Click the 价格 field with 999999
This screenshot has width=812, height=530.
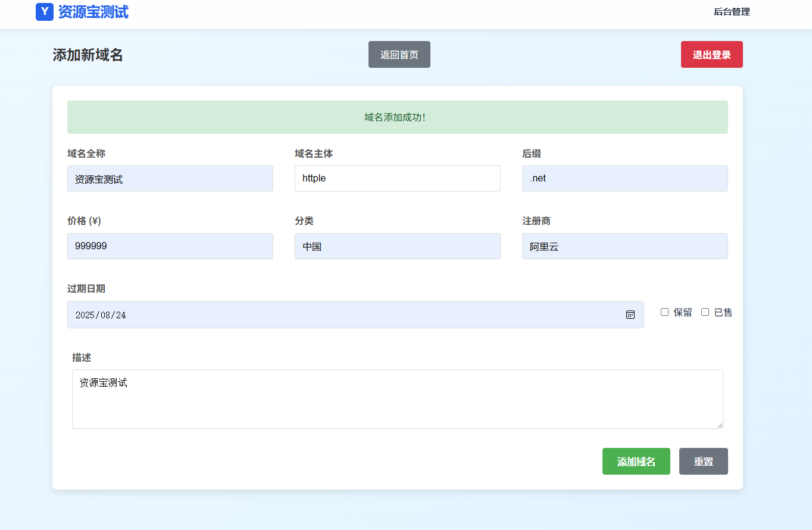[x=170, y=246]
